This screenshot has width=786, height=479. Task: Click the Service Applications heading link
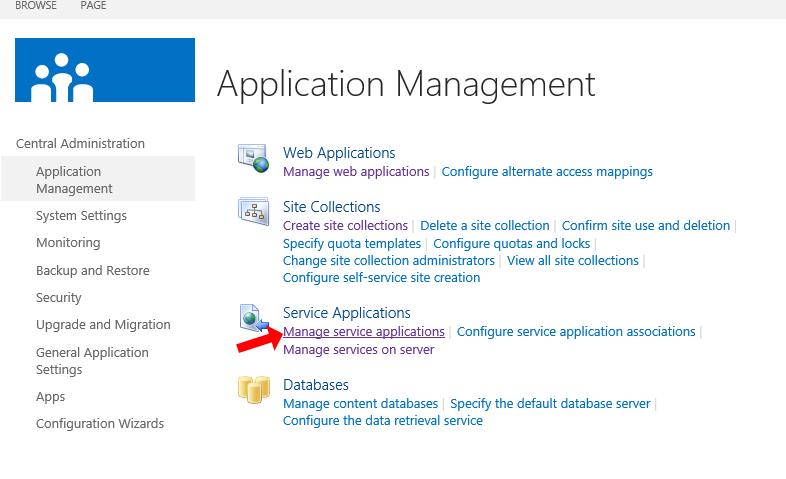pos(346,313)
